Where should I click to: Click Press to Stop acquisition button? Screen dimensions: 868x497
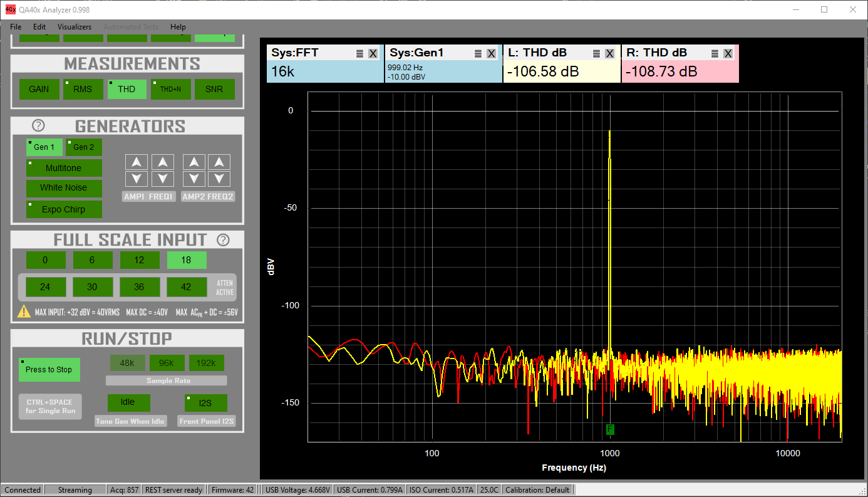pos(49,370)
